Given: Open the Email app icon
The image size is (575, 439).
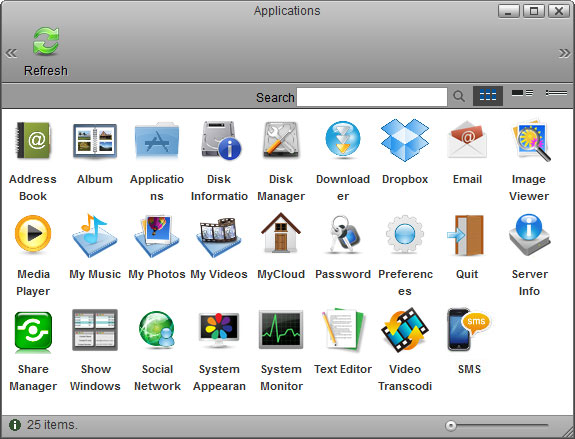Looking at the screenshot, I should (x=467, y=140).
